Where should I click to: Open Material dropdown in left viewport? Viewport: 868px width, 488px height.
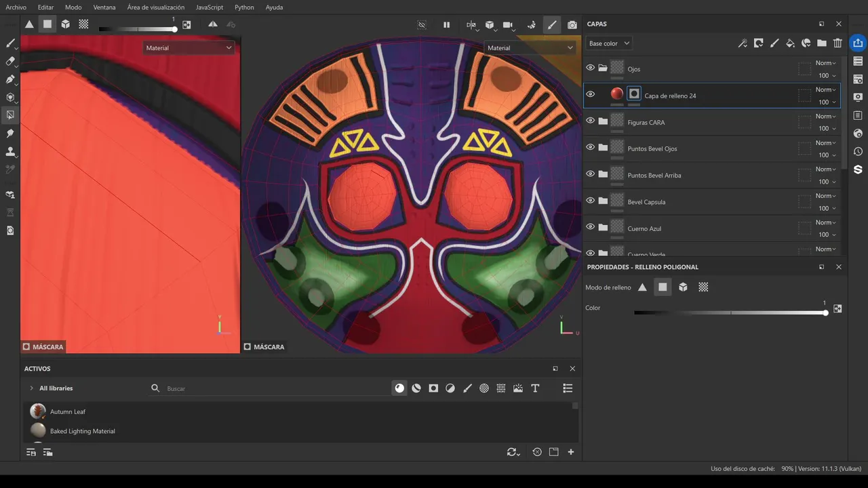(x=189, y=47)
